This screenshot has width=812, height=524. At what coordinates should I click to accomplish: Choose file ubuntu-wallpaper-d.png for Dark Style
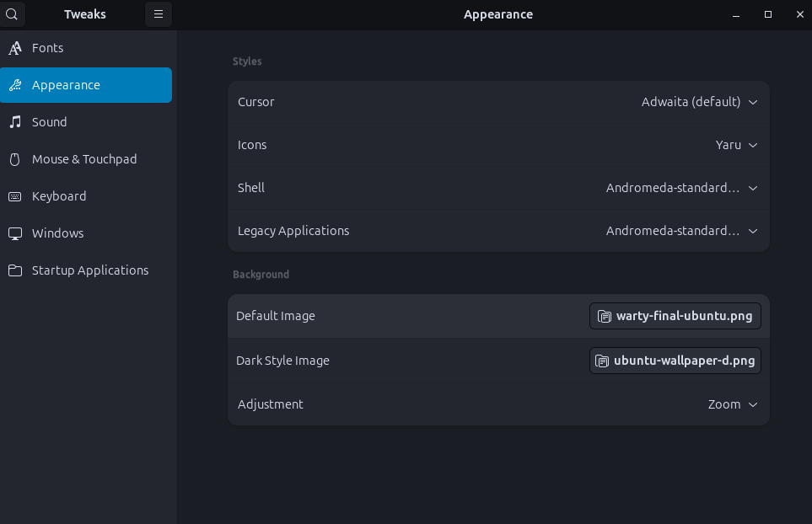pos(675,361)
